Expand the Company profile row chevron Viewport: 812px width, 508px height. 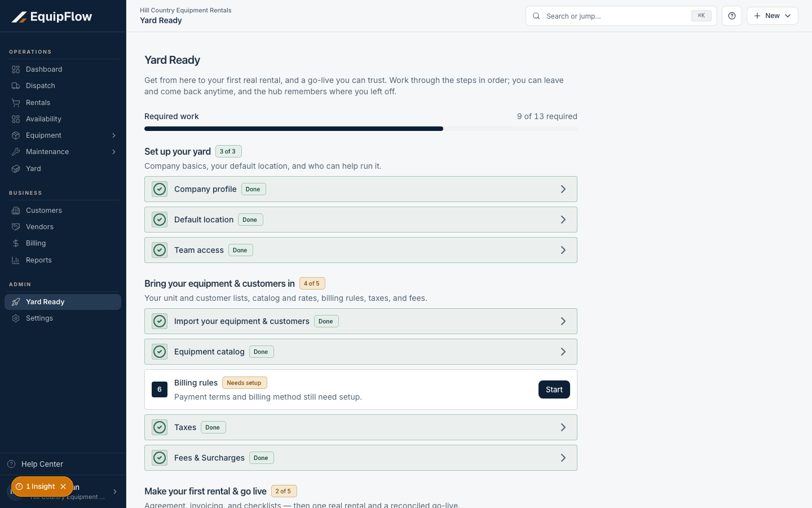point(563,189)
